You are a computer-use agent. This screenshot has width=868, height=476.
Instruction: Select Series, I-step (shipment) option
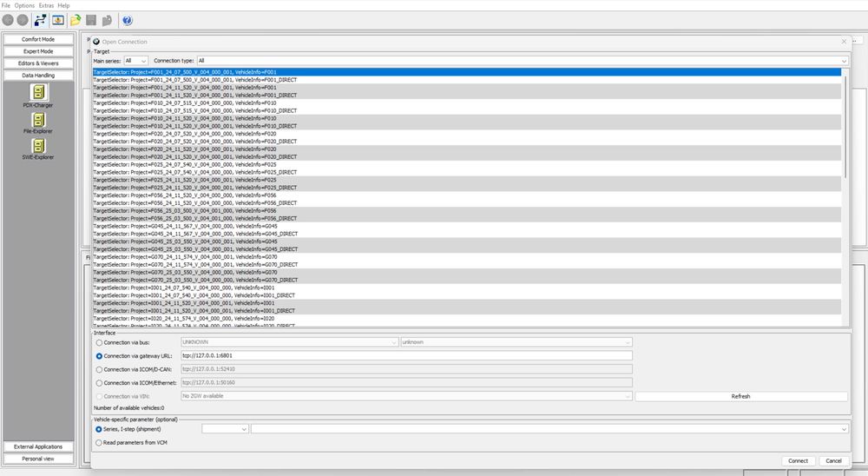99,429
